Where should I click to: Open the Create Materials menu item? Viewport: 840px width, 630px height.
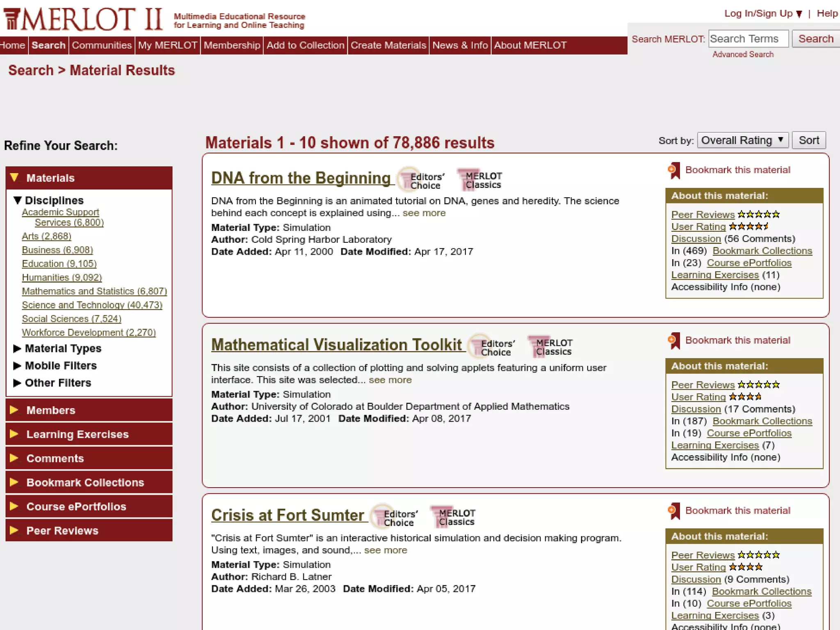388,45
